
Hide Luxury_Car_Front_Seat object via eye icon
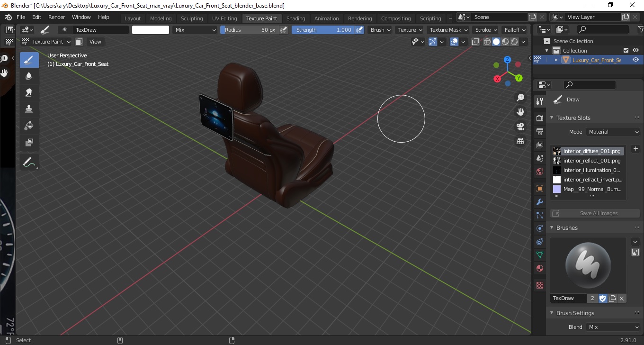(635, 60)
